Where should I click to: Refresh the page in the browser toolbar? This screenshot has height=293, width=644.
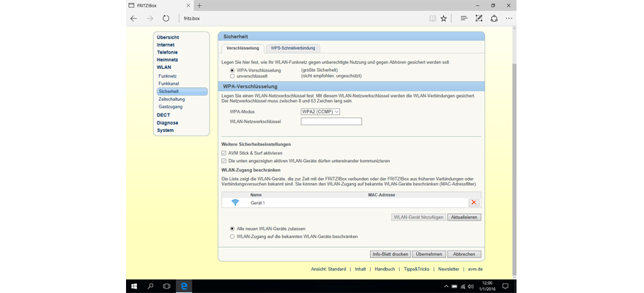click(166, 18)
